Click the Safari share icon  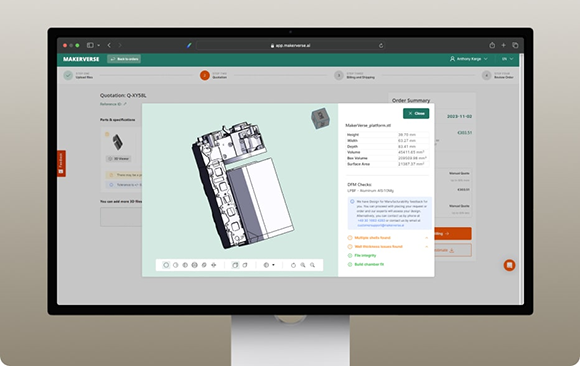click(492, 45)
